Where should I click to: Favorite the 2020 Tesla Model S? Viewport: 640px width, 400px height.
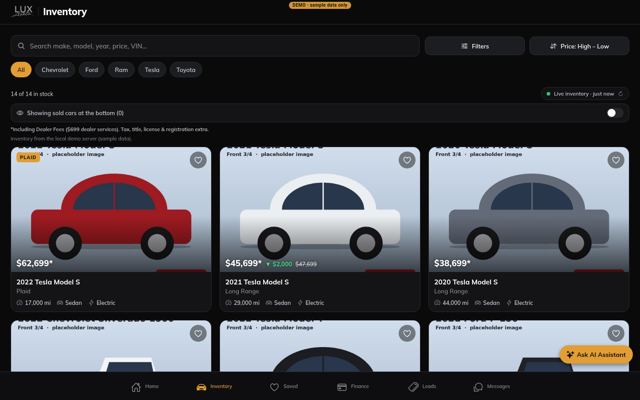tap(616, 160)
